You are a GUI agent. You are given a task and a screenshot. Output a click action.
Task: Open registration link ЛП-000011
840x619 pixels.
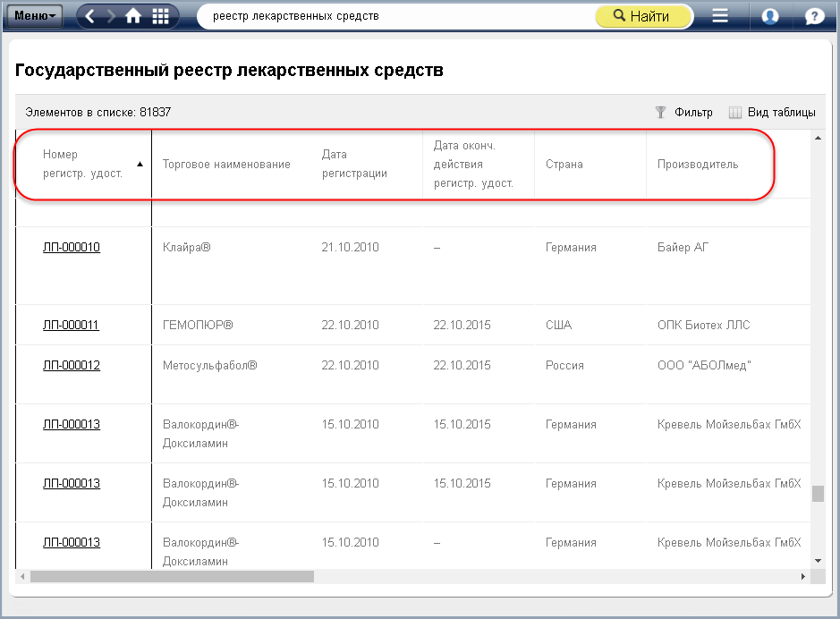pyautogui.click(x=71, y=325)
